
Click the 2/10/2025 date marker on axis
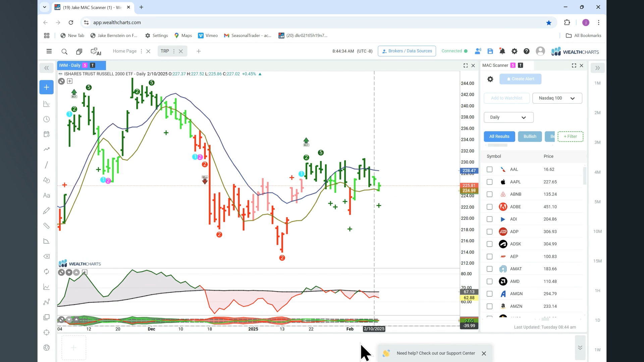(x=374, y=329)
